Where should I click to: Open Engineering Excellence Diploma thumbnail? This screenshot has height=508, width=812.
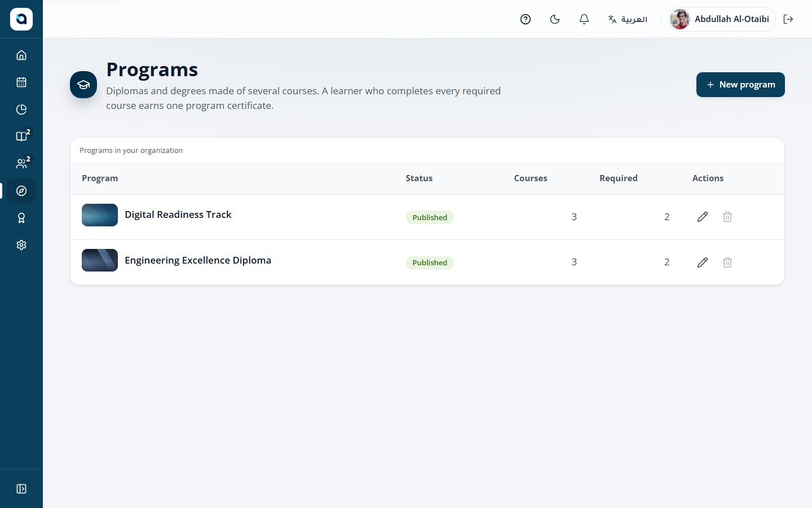pos(100,260)
